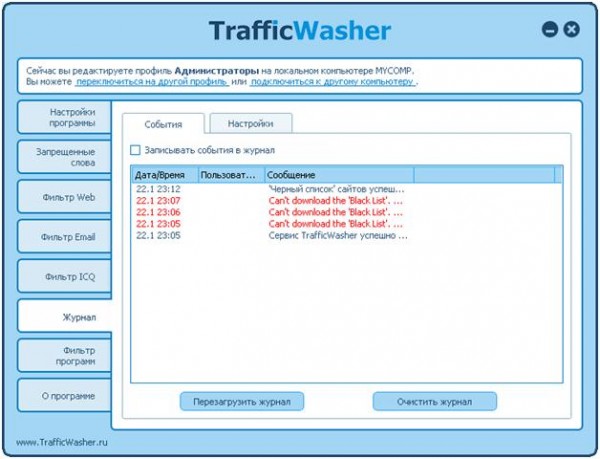
Task: Click the 'Пользоват…' column header
Action: [x=232, y=175]
